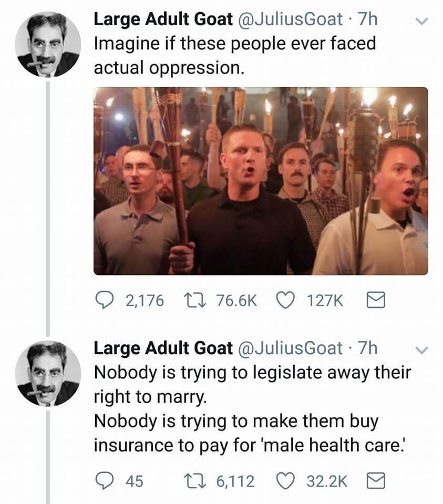This screenshot has height=504, width=443.
Task: Open profile avatar on the first tweet
Action: (48, 45)
